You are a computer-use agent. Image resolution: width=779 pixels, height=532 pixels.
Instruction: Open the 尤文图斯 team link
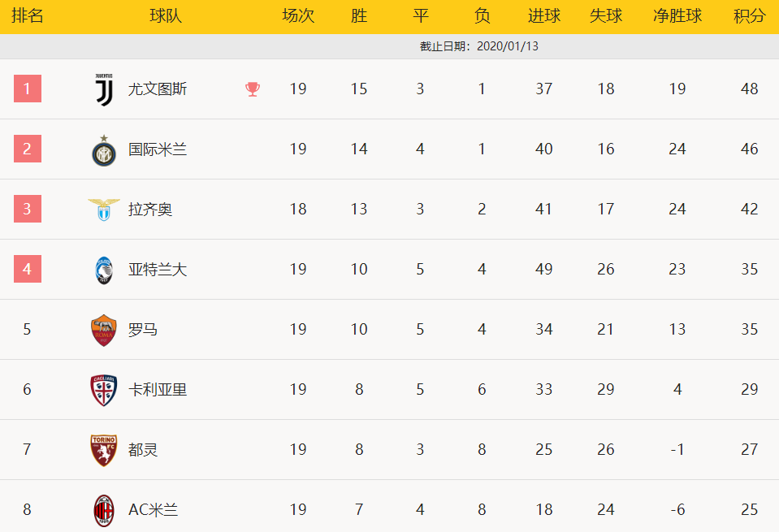point(158,89)
